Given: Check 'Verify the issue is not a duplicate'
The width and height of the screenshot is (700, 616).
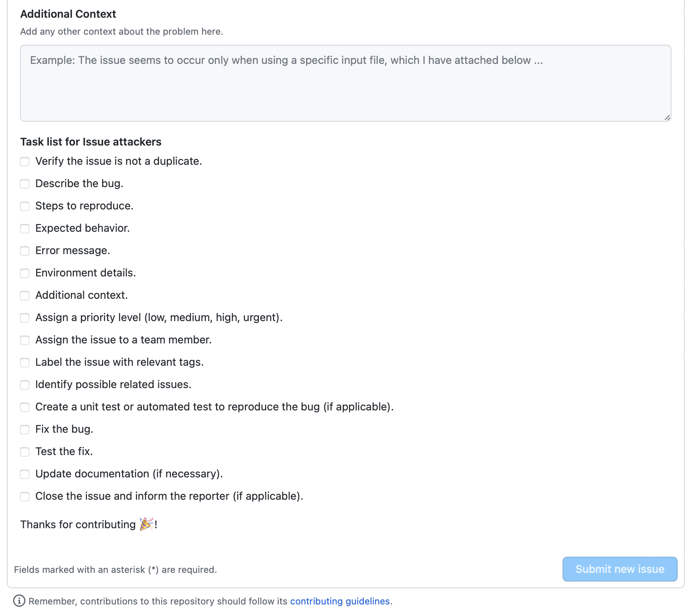Looking at the screenshot, I should pos(25,162).
